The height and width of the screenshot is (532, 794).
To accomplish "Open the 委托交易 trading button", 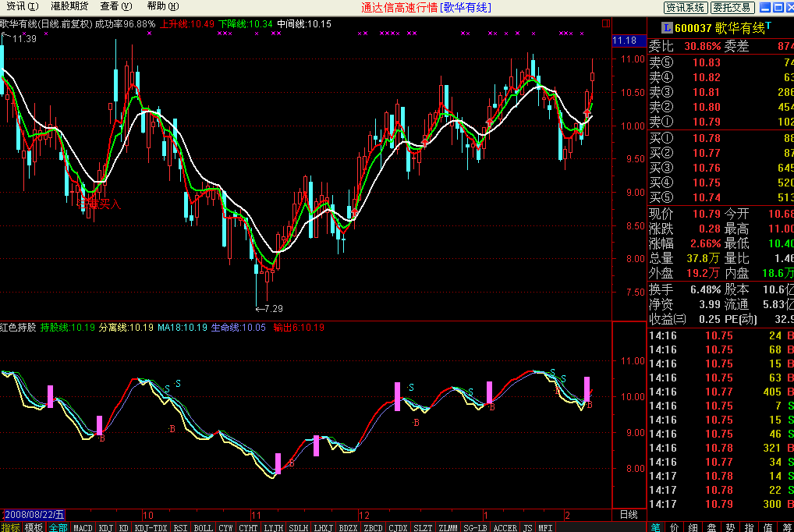I will (732, 8).
